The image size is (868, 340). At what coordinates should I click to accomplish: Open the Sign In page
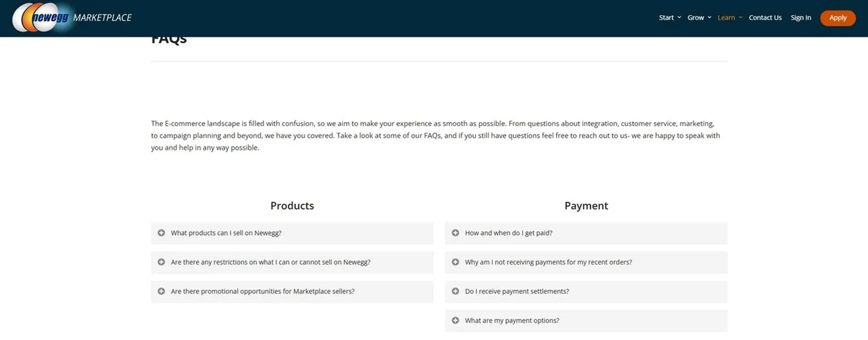click(x=801, y=18)
